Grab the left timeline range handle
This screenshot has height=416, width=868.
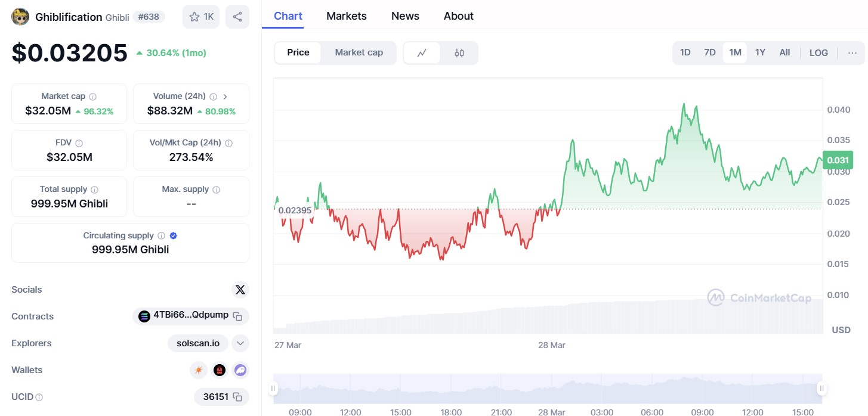pos(273,389)
